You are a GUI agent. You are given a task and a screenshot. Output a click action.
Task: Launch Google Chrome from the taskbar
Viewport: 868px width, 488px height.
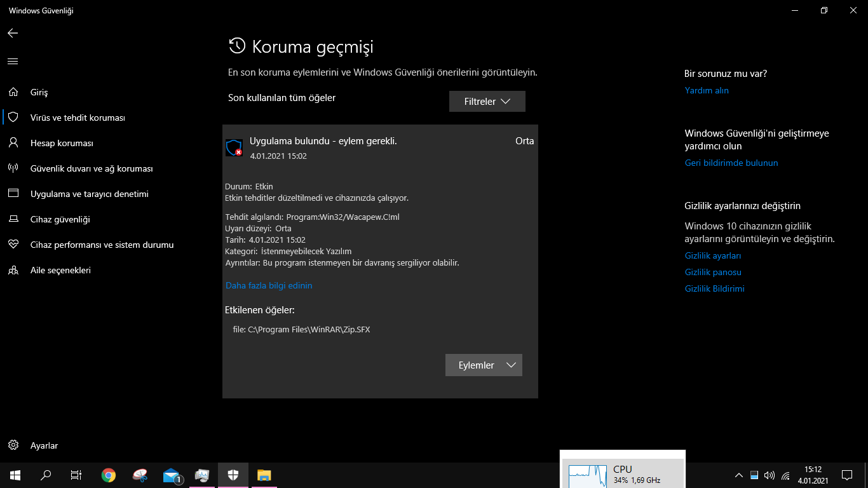point(109,475)
